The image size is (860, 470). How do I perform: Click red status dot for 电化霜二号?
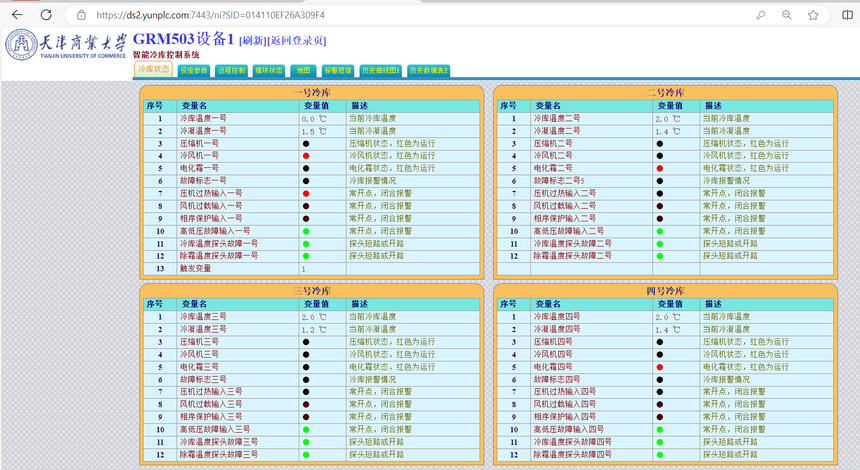[x=660, y=169]
